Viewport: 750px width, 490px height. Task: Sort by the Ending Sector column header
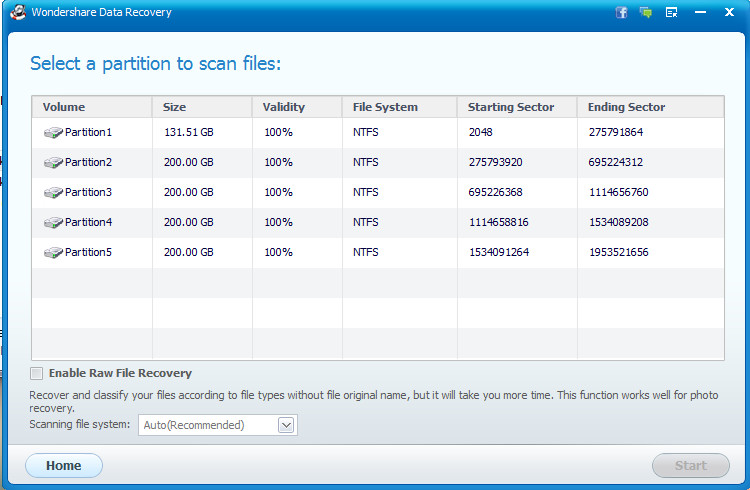pos(651,107)
